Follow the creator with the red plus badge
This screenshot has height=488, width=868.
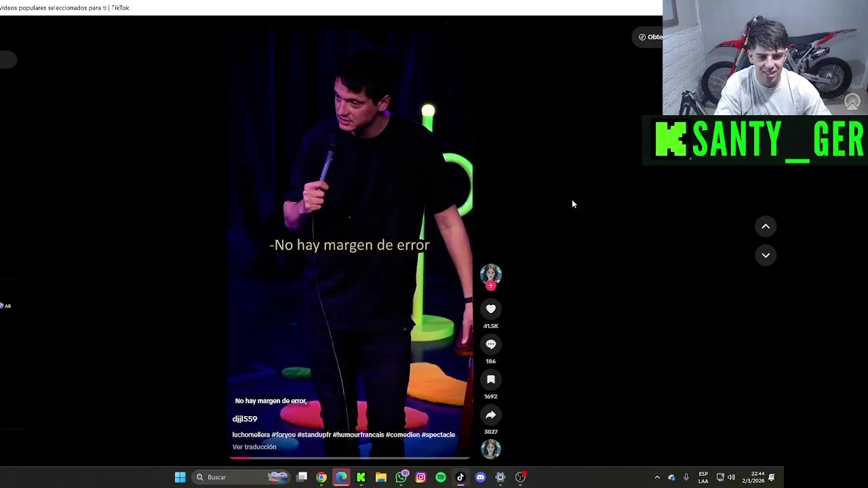coord(491,286)
